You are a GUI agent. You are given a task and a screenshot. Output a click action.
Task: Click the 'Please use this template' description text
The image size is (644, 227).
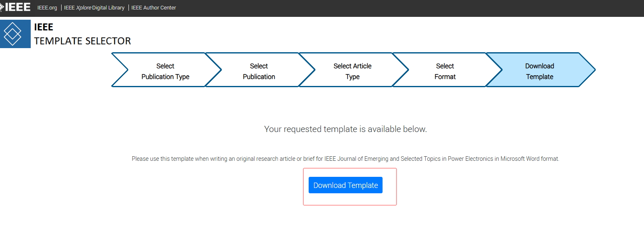(x=346, y=159)
